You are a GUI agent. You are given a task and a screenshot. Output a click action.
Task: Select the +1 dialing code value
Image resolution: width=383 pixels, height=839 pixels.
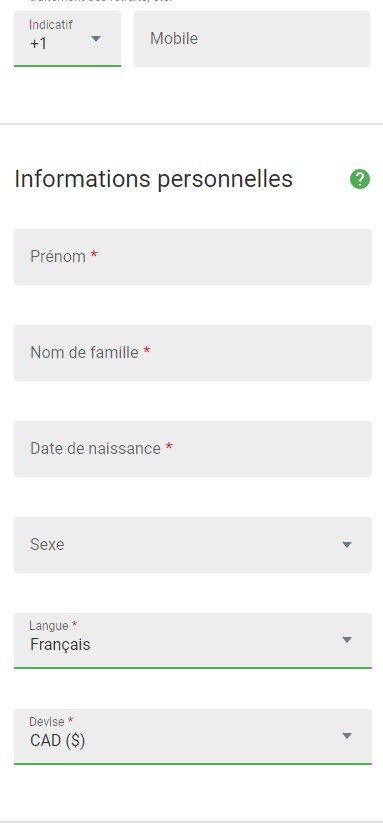pyautogui.click(x=39, y=44)
